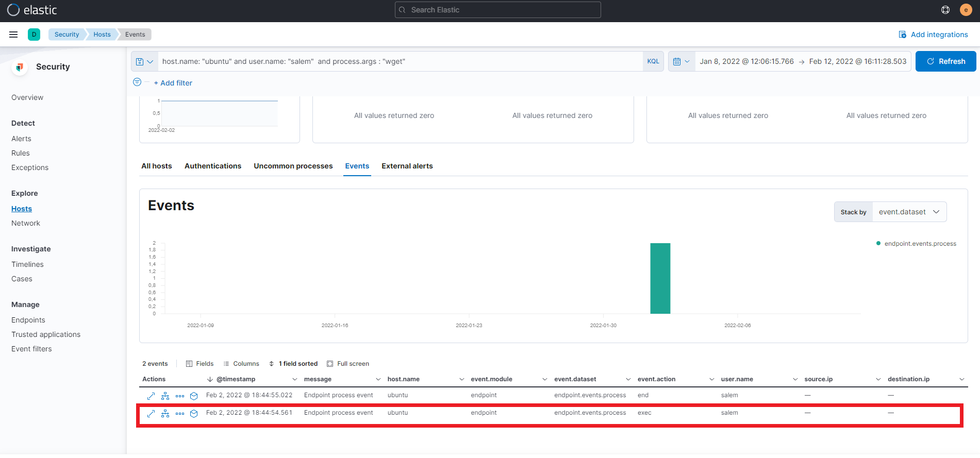
Task: Analyze event icon in the exec row
Action: tap(165, 413)
